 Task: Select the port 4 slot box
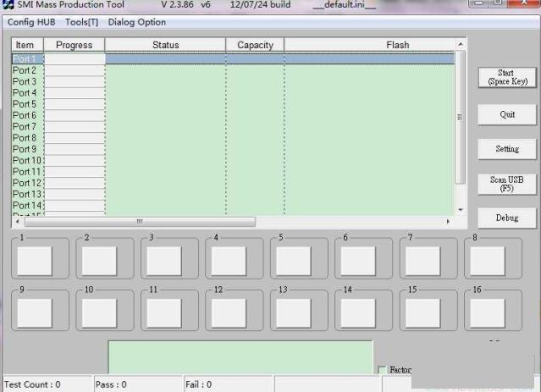pyautogui.click(x=229, y=261)
